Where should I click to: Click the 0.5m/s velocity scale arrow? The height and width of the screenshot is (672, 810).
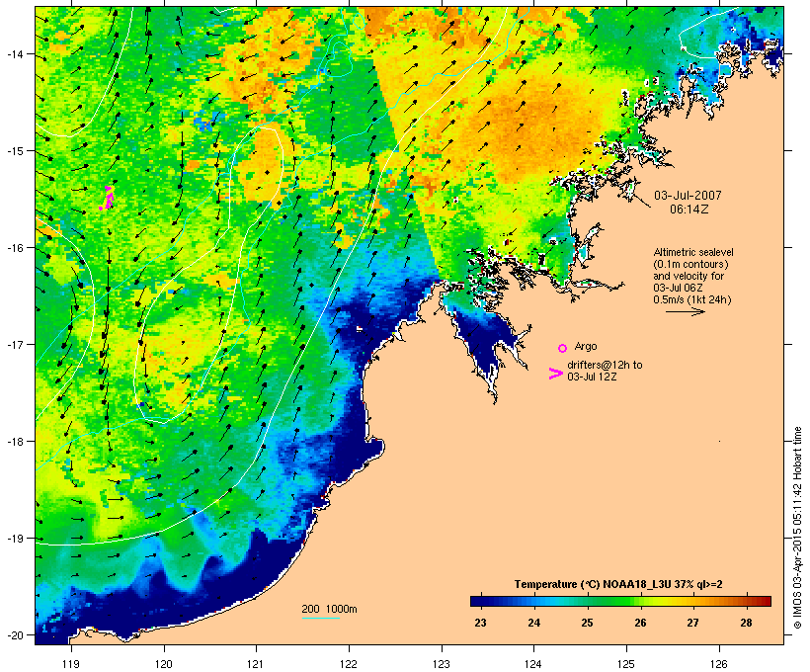tap(685, 311)
